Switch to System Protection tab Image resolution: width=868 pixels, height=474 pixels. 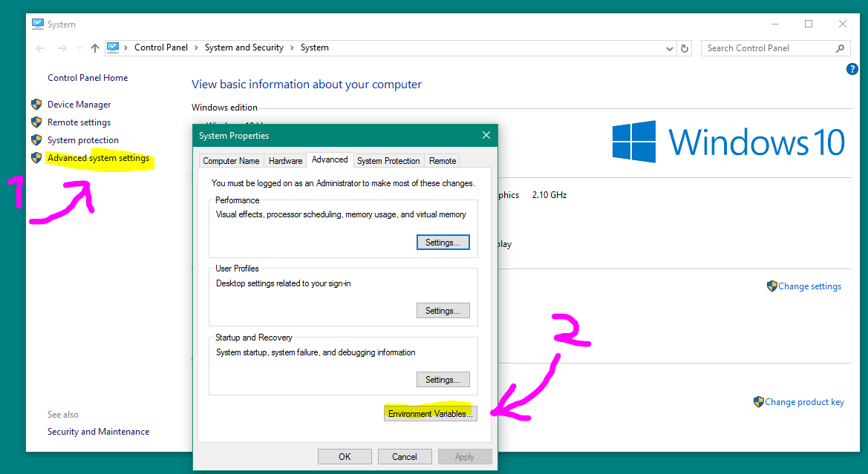pos(388,161)
